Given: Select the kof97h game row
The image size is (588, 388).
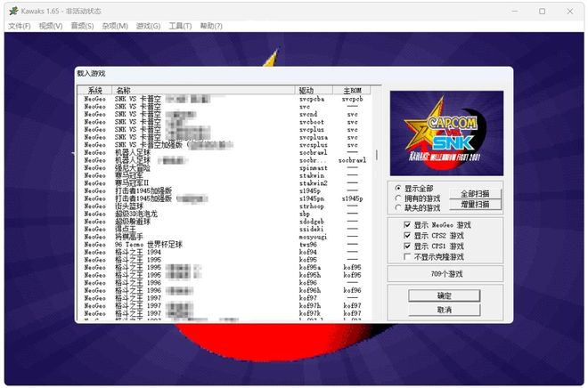Looking at the screenshot, I should (x=224, y=305).
